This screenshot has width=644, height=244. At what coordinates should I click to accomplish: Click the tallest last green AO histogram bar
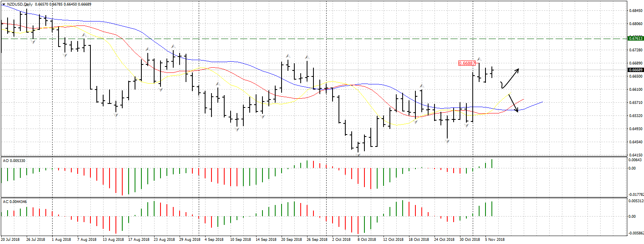pyautogui.click(x=492, y=164)
